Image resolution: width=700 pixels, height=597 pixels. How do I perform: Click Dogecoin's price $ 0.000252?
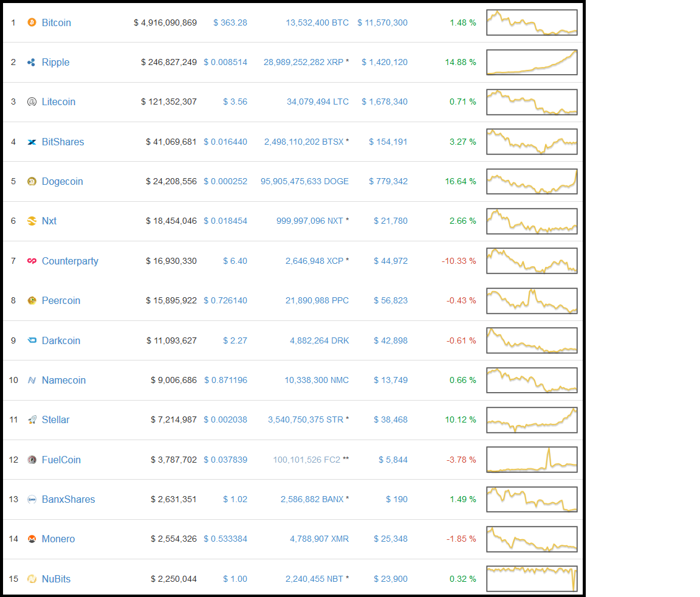[x=225, y=181]
